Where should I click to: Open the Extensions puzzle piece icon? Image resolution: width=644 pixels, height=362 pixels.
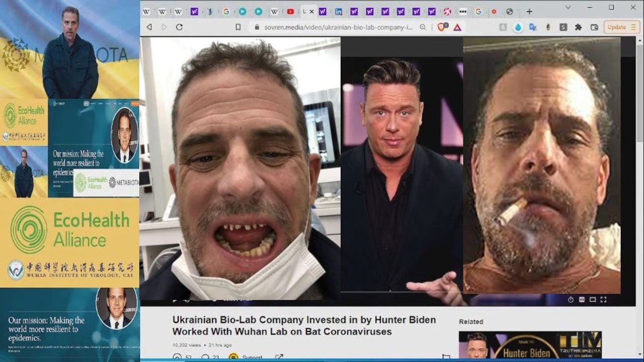pyautogui.click(x=578, y=27)
